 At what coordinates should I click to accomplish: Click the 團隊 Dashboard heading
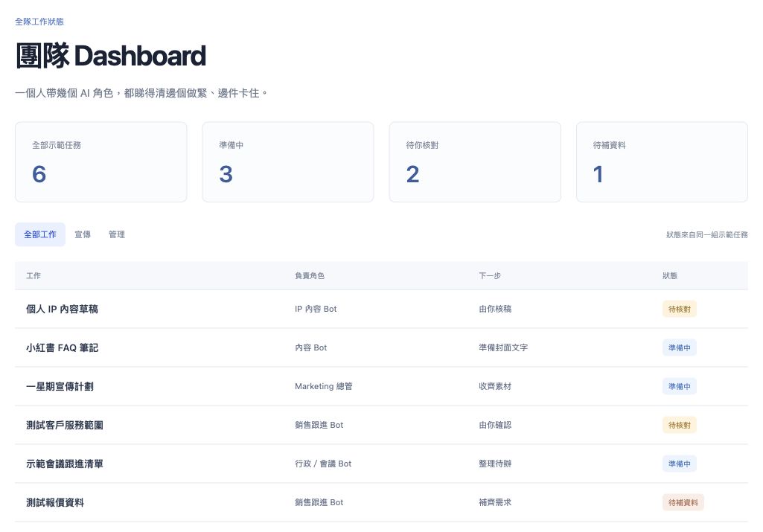pos(110,56)
